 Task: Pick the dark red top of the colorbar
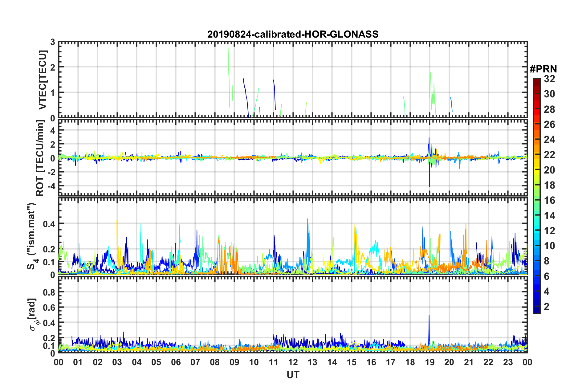coord(536,81)
